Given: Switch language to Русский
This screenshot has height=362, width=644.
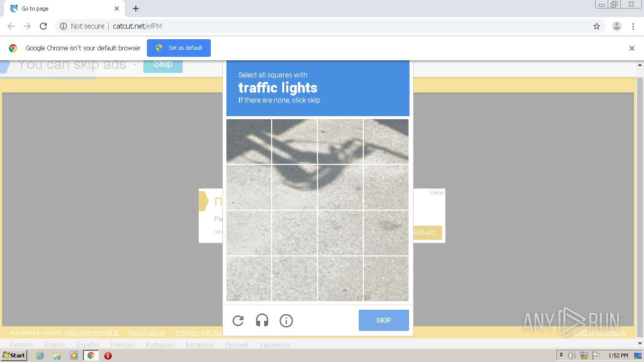Looking at the screenshot, I should (236, 345).
